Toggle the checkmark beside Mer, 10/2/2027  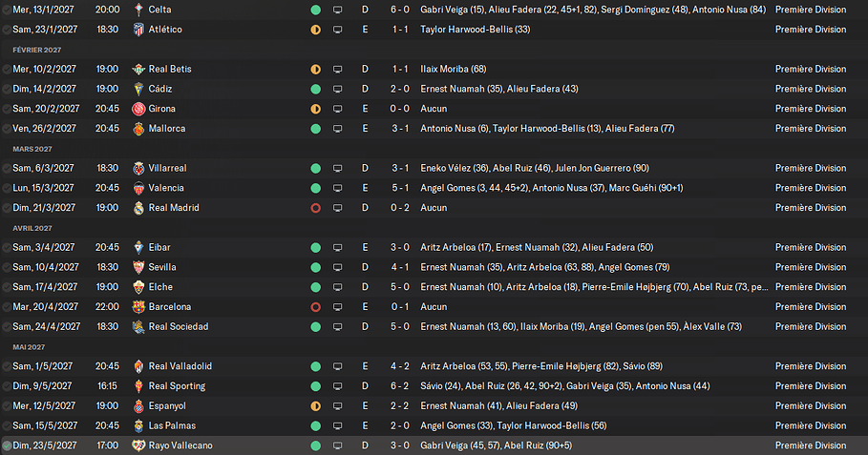point(7,69)
